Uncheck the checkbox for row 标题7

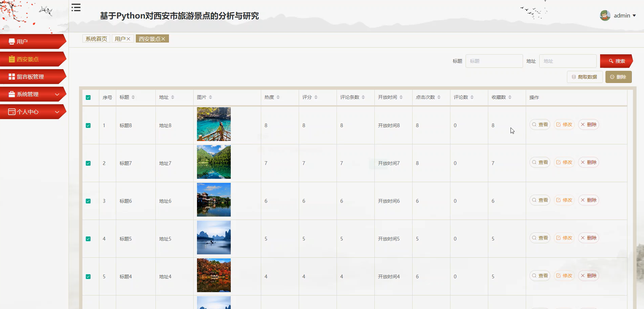point(88,163)
